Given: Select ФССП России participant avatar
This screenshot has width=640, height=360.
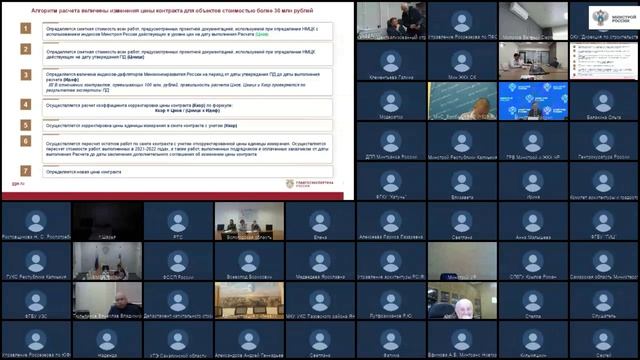Looking at the screenshot, I should point(178,262).
